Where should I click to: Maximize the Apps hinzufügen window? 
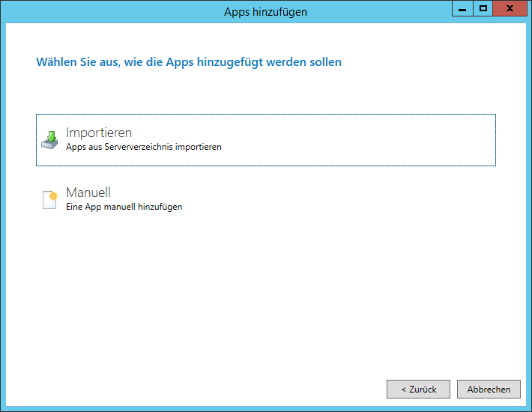[483, 9]
